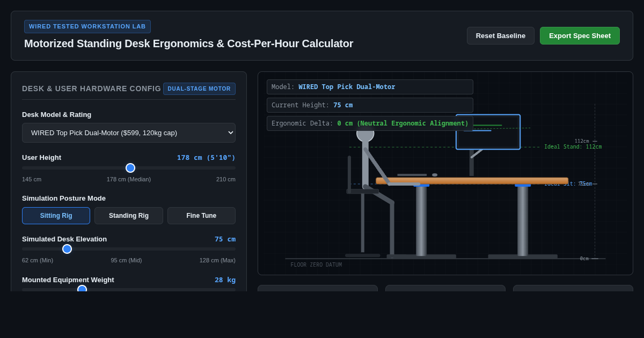Screen dimensions: 644x338
Task: Click the Reset Baseline button
Action: [x=501, y=36]
